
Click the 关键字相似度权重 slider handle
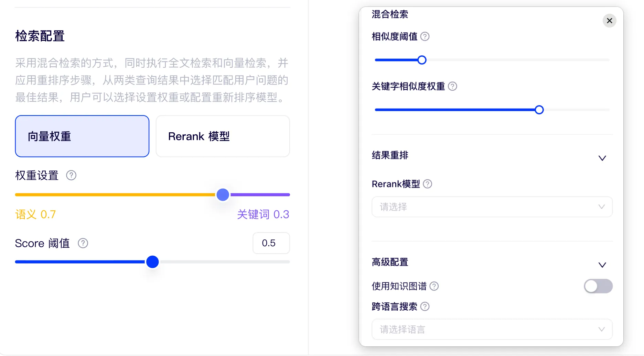(x=539, y=110)
